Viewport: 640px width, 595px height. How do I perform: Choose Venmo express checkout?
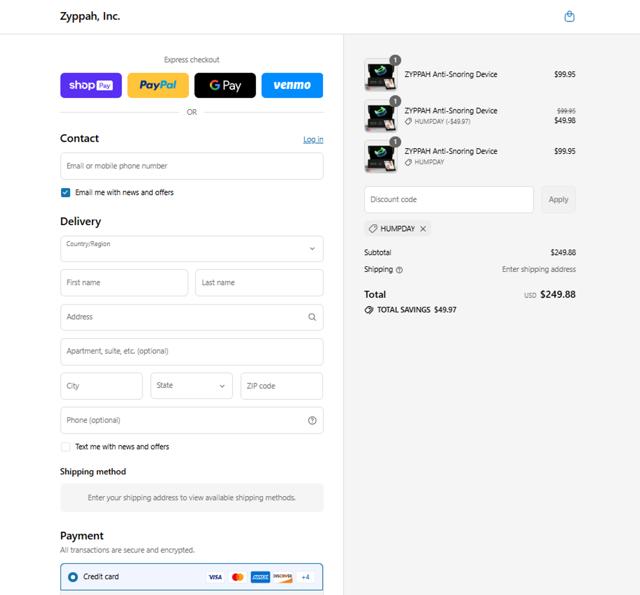pos(292,85)
